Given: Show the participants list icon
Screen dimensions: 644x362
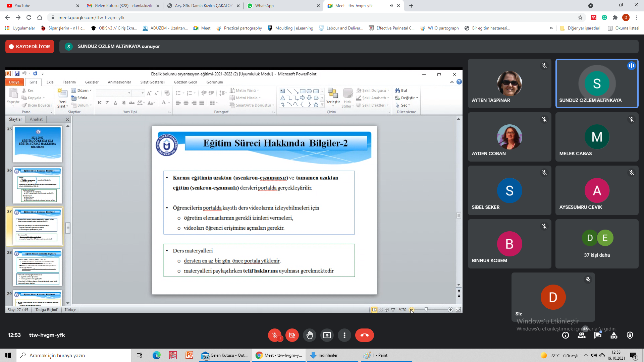Looking at the screenshot, I should point(582,335).
